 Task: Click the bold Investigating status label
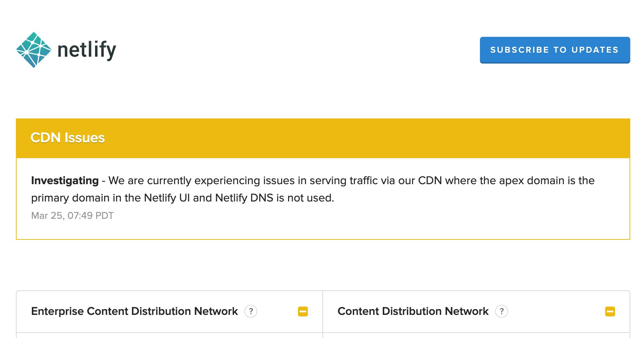click(65, 181)
